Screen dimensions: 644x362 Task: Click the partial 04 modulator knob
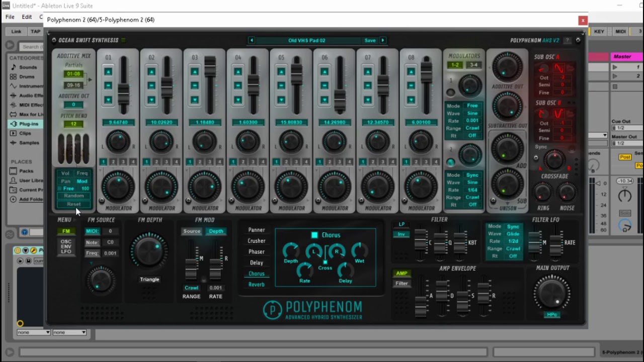248,187
